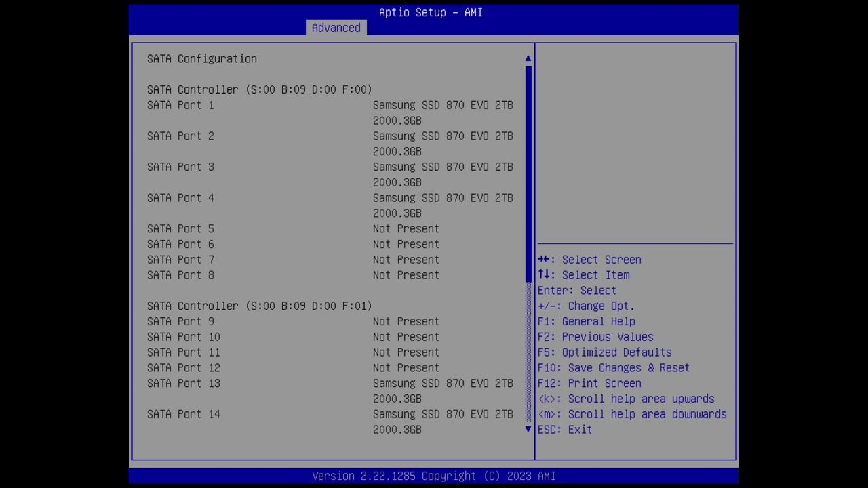This screenshot has height=488, width=868.
Task: Select the SATA Port 7 label
Action: [180, 260]
